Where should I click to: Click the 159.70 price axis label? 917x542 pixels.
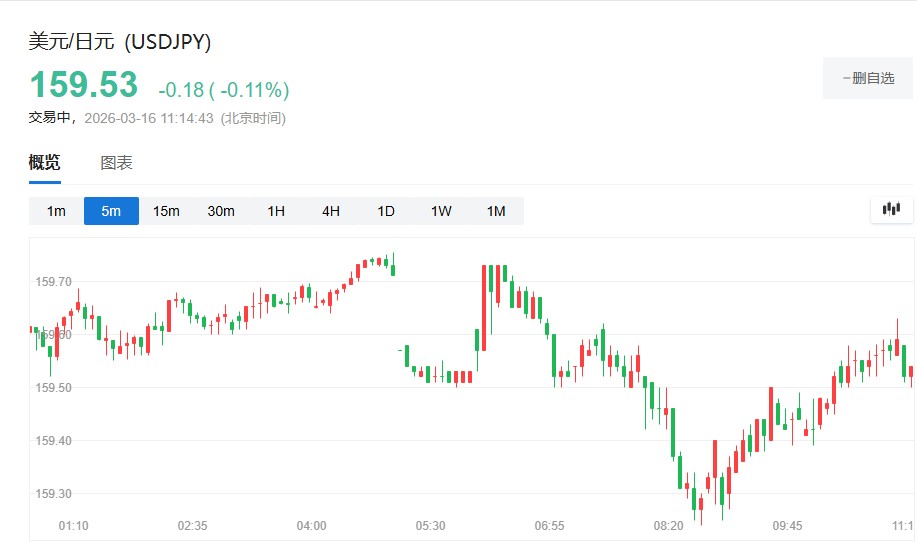pyautogui.click(x=53, y=282)
